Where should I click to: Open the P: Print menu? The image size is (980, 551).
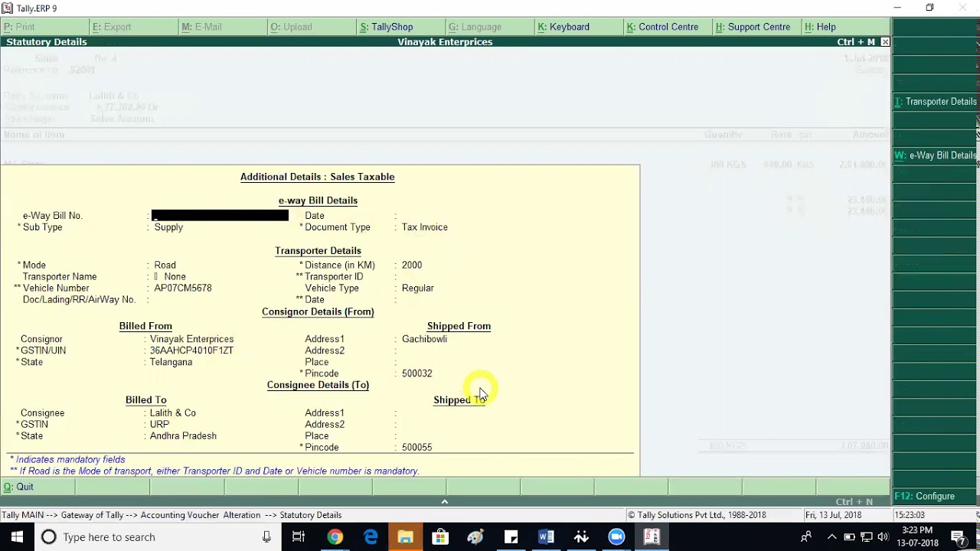click(x=44, y=27)
